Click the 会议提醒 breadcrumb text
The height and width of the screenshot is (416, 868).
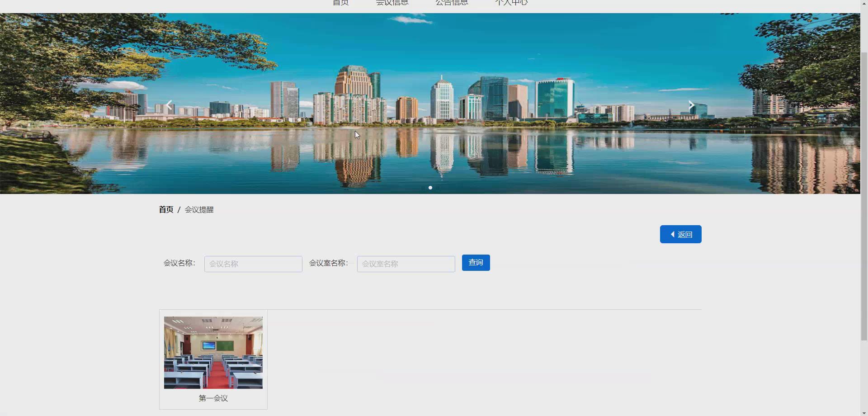pyautogui.click(x=199, y=209)
